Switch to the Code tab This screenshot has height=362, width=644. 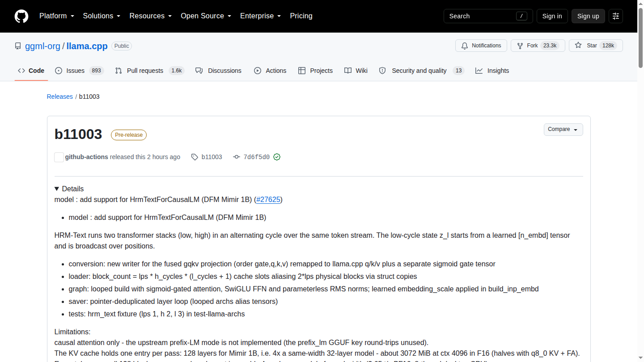pos(31,71)
